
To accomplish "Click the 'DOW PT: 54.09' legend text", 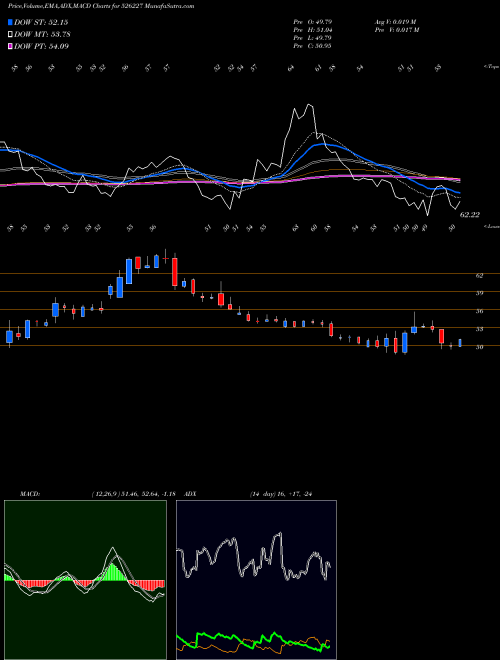I will coord(41,46).
